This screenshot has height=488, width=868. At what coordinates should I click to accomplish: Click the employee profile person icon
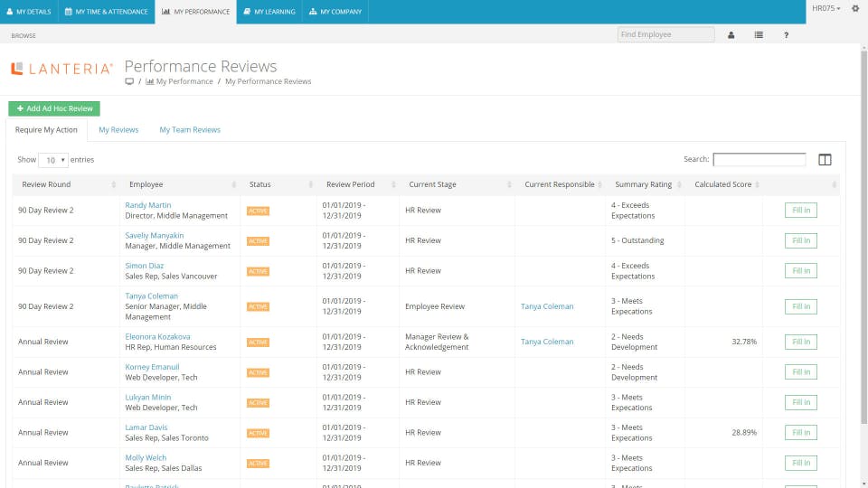click(x=731, y=35)
